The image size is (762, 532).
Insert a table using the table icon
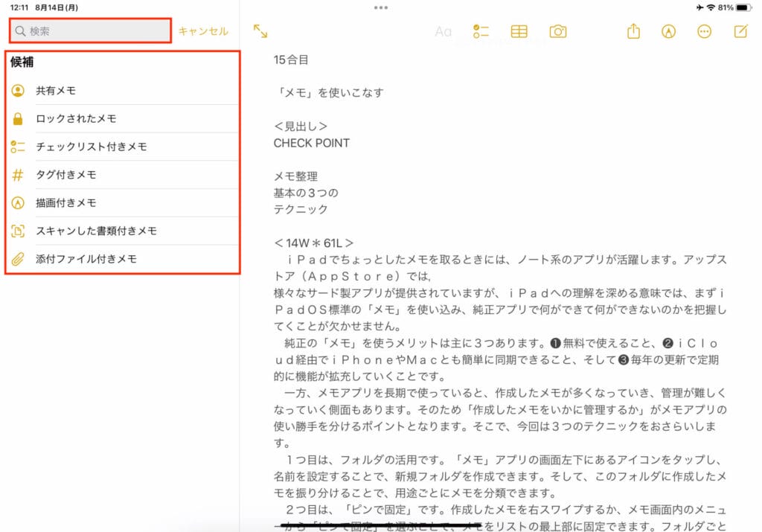pos(519,31)
